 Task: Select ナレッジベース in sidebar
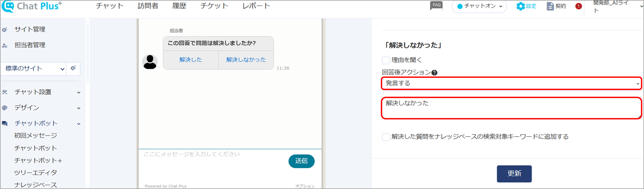35,185
